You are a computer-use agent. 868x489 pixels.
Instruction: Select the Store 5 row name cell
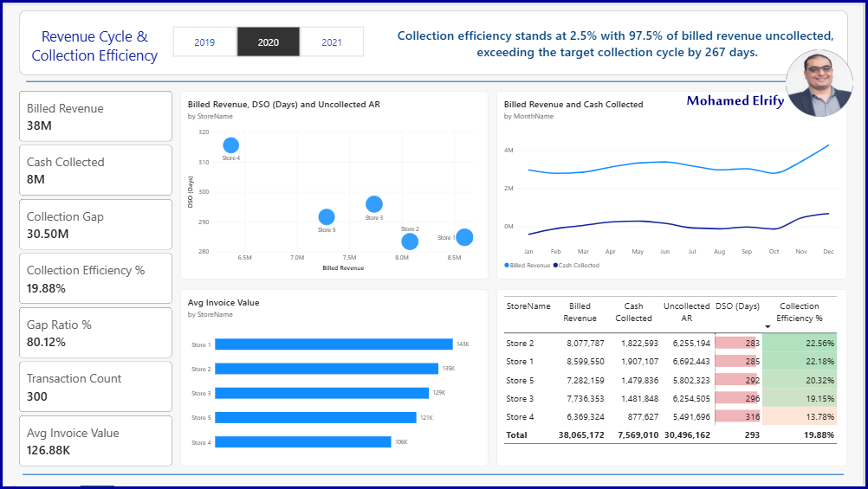point(520,381)
